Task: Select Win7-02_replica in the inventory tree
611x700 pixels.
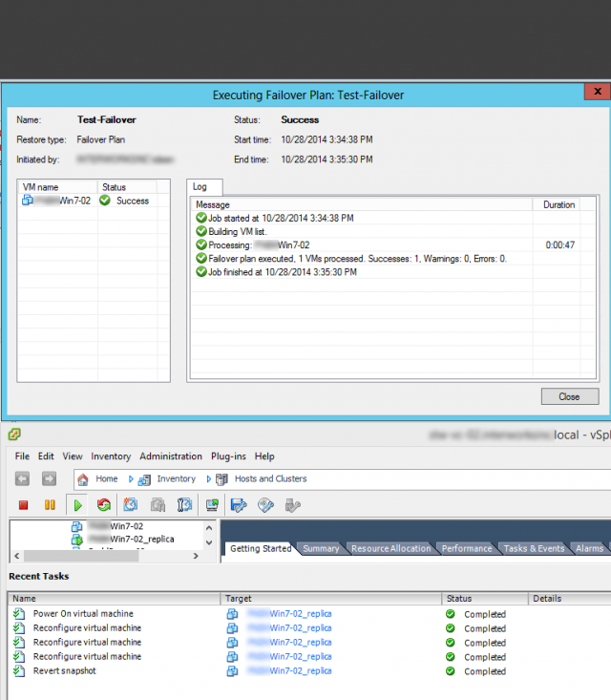Action: pyautogui.click(x=141, y=539)
